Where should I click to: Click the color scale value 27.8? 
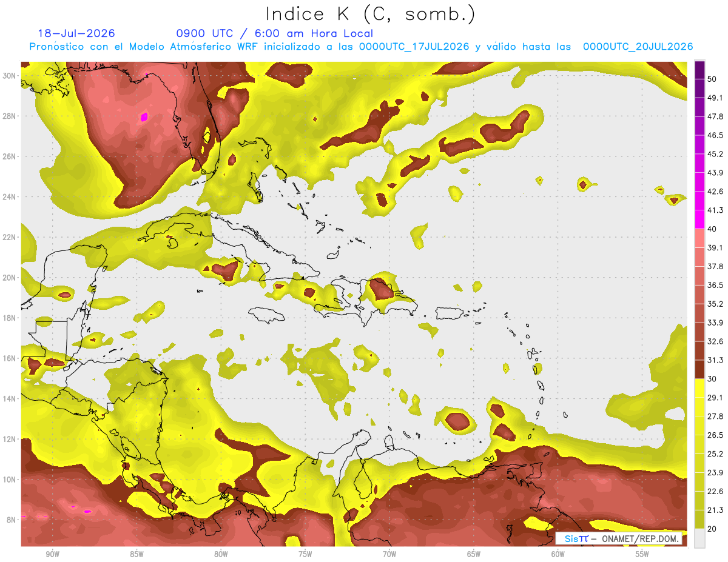pyautogui.click(x=715, y=416)
